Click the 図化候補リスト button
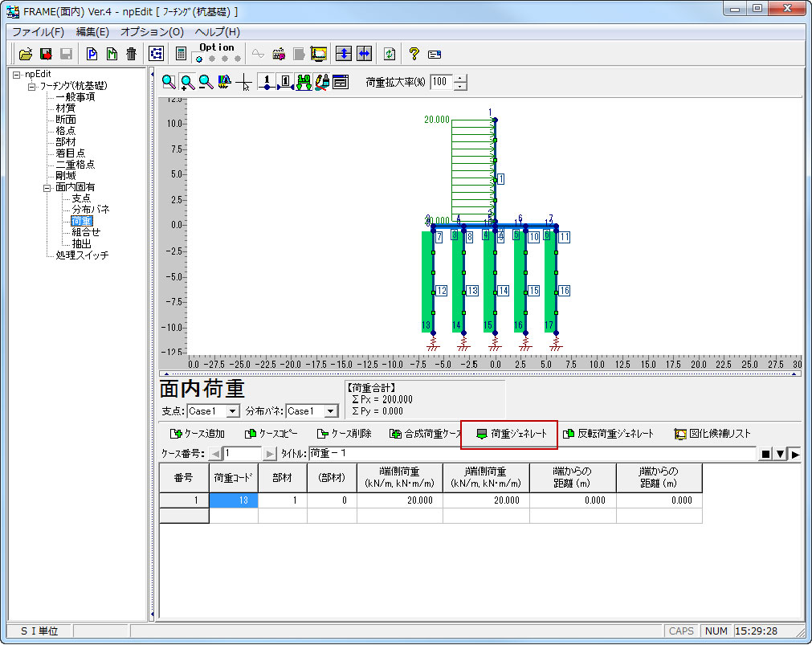The width and height of the screenshot is (812, 645). point(712,434)
